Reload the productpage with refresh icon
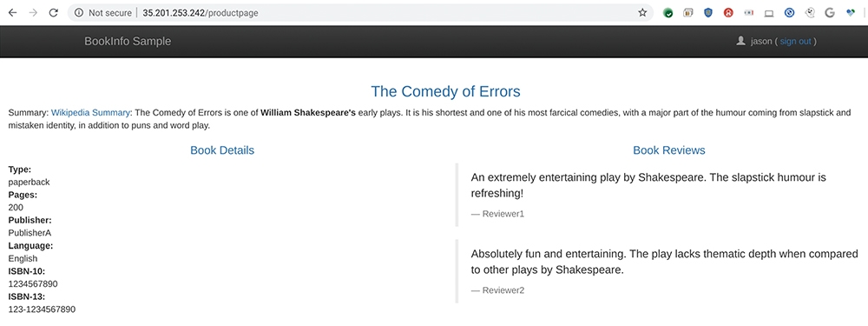Viewport: 868px width, 326px height. (53, 13)
